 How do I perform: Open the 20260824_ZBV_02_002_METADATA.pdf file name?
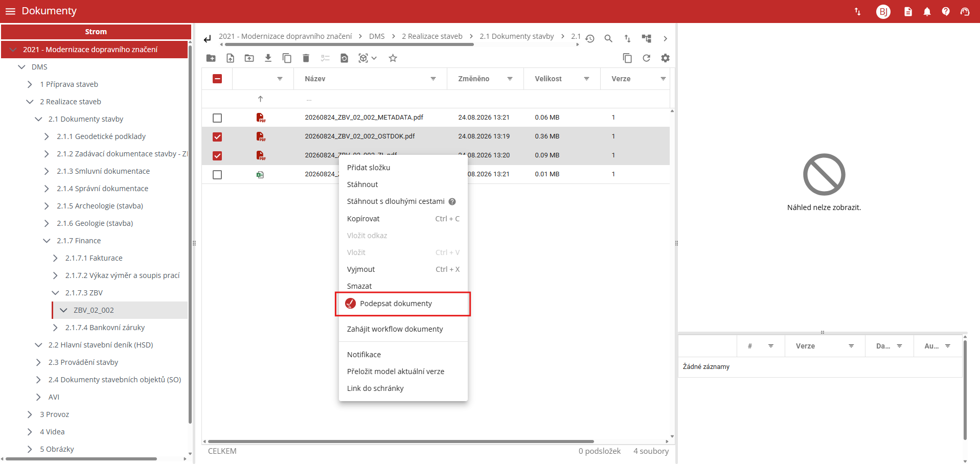[x=364, y=118]
